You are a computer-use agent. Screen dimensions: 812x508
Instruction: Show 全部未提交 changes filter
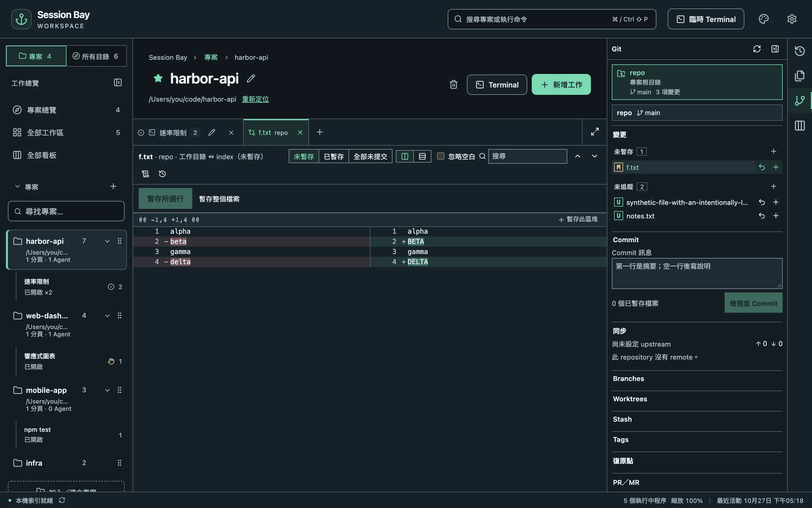click(370, 156)
